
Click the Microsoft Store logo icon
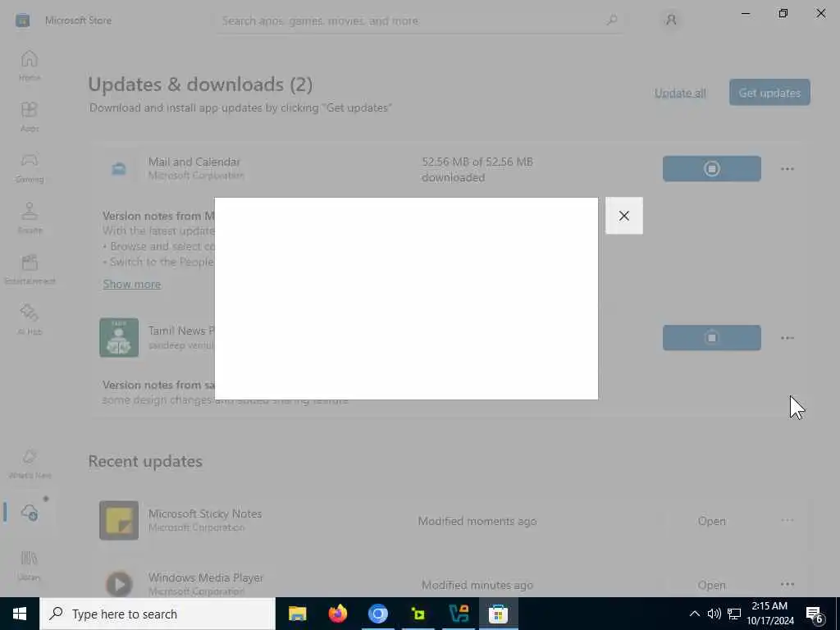pos(22,21)
